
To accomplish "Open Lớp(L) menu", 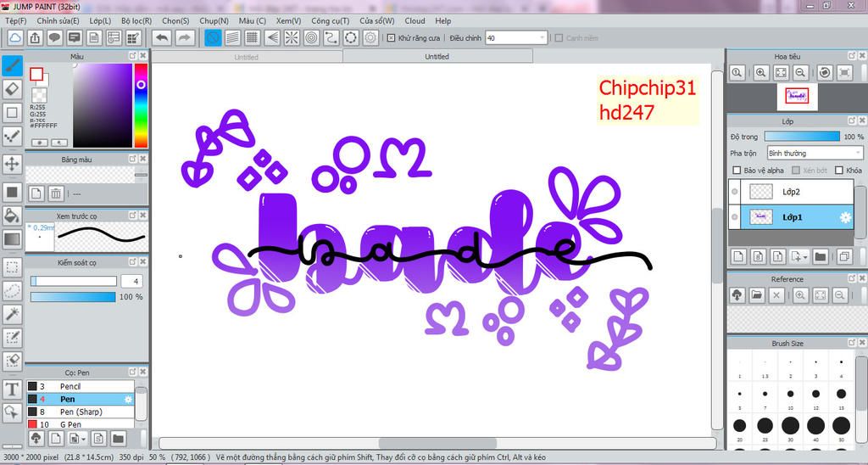I will (100, 20).
